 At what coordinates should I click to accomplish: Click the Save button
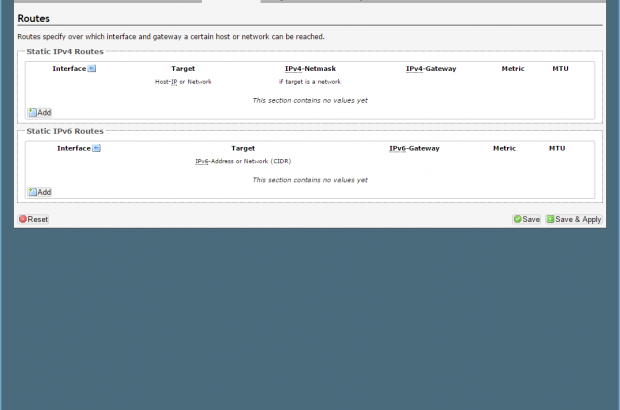click(x=526, y=219)
